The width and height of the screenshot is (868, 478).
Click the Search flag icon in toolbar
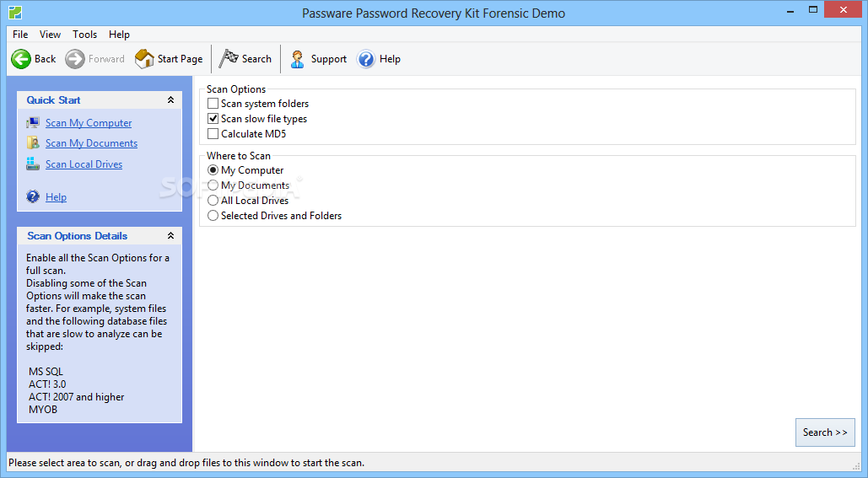pyautogui.click(x=228, y=58)
